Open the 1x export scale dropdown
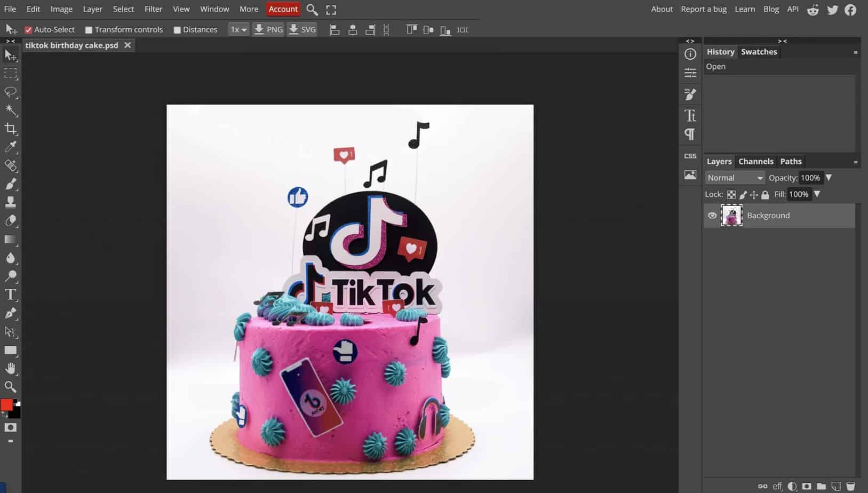 [238, 30]
